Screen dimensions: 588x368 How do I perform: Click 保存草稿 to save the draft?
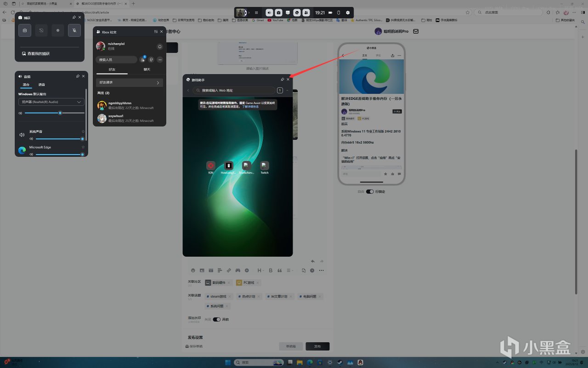194,346
